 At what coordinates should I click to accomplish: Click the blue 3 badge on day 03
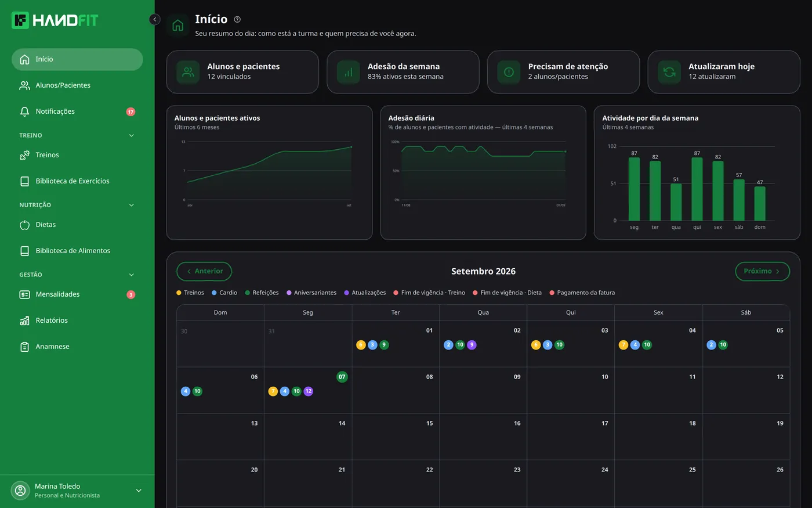click(x=548, y=345)
